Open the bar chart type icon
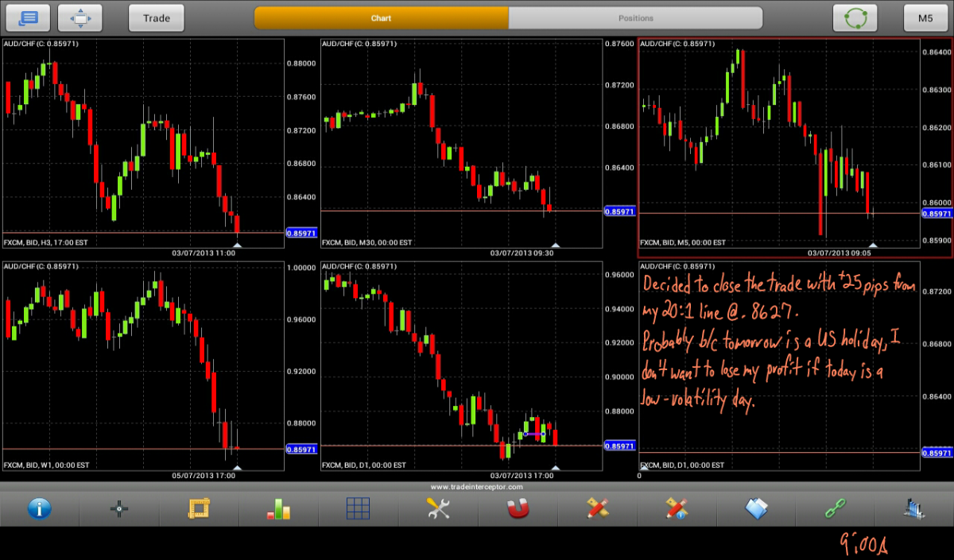 [278, 508]
